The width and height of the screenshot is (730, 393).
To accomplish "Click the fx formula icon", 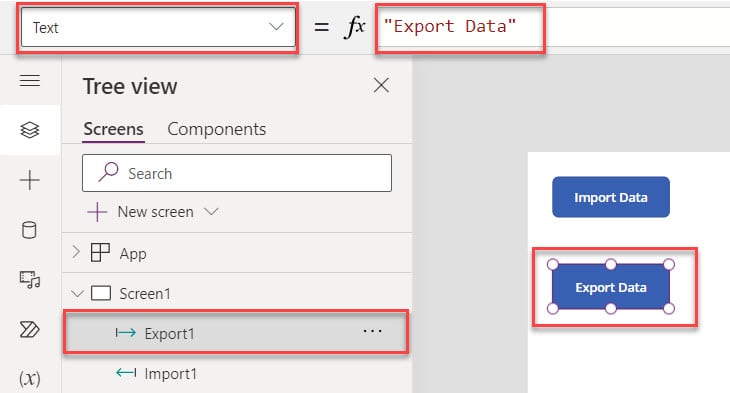I will 354,27.
